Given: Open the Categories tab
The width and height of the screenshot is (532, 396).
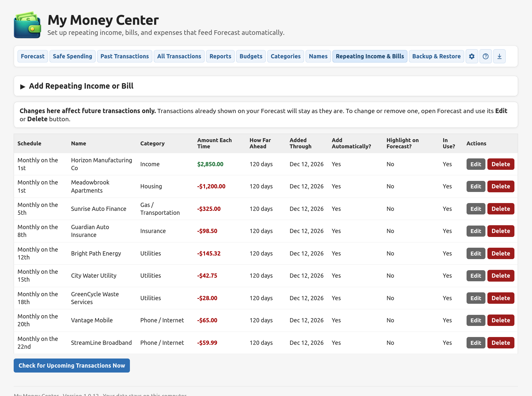Looking at the screenshot, I should [x=286, y=56].
